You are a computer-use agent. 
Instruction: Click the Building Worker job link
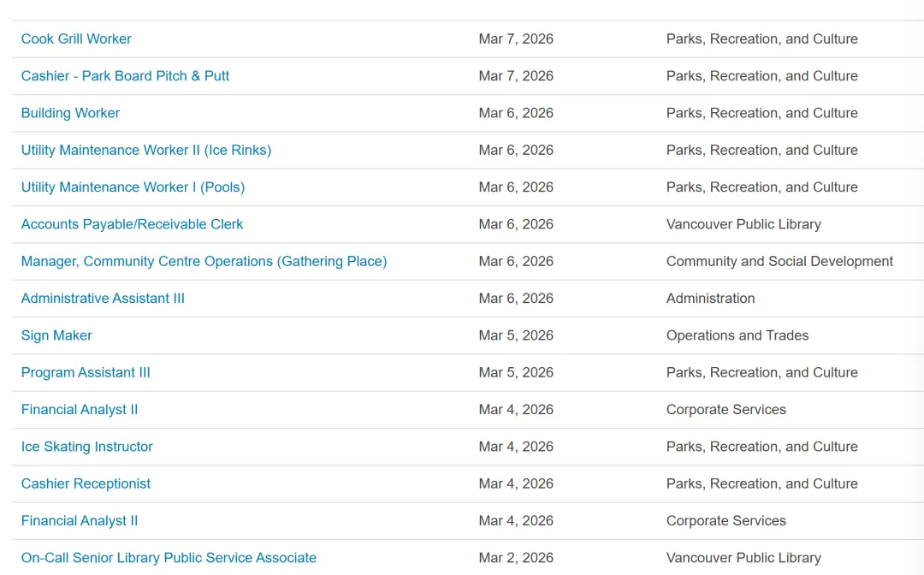click(70, 113)
